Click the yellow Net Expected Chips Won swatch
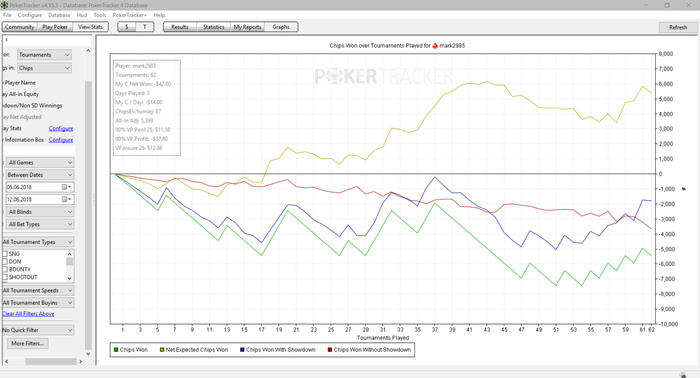The image size is (700, 378). pyautogui.click(x=162, y=350)
